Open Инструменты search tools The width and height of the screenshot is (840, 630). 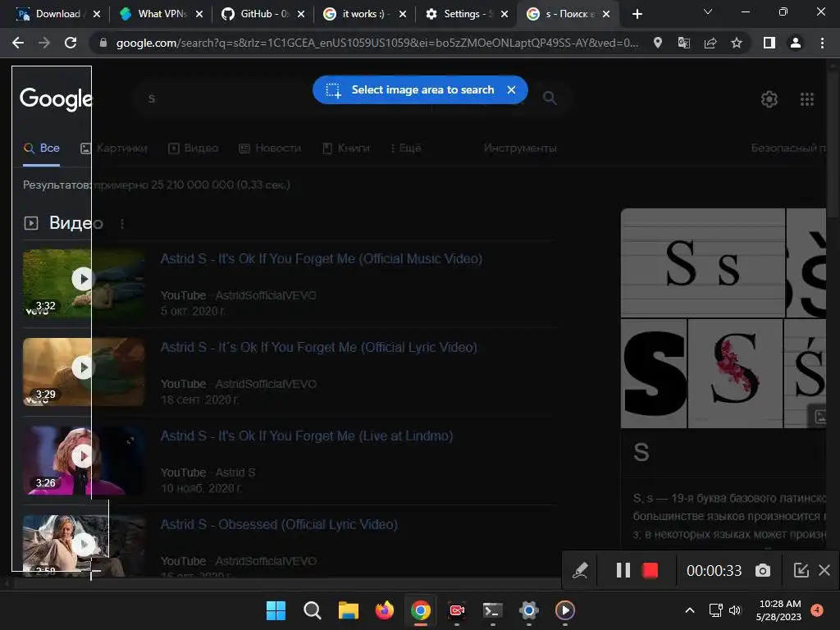[519, 148]
